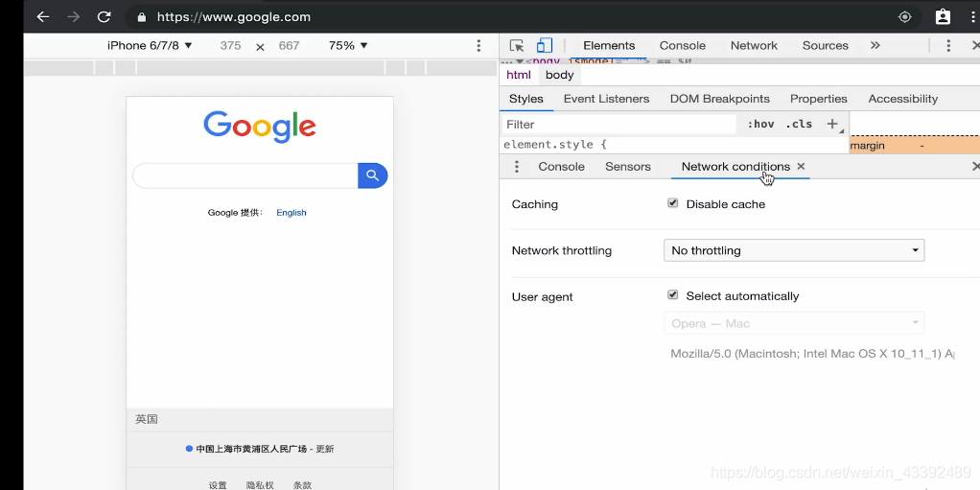Click the margin box model label
980x490 pixels.
coord(868,146)
